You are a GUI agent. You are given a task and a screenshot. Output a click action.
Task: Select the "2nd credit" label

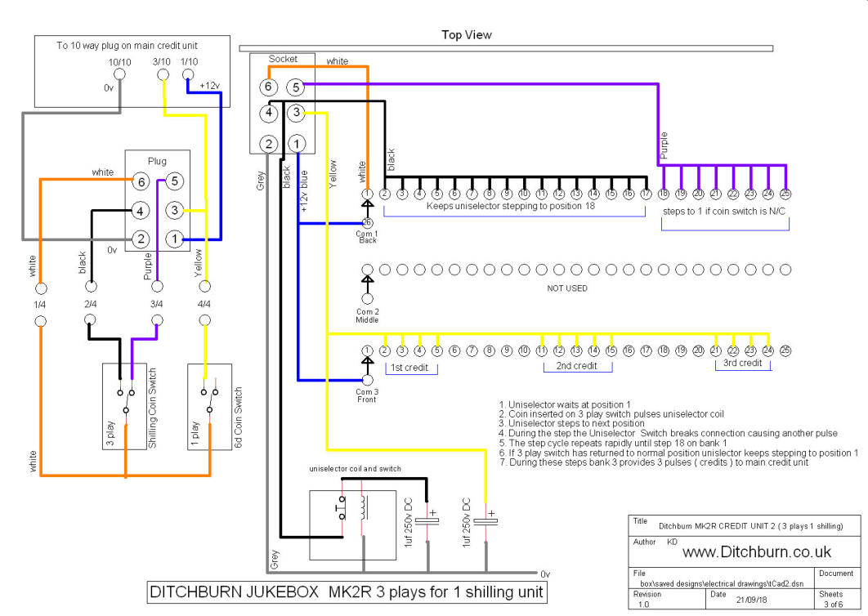click(576, 366)
